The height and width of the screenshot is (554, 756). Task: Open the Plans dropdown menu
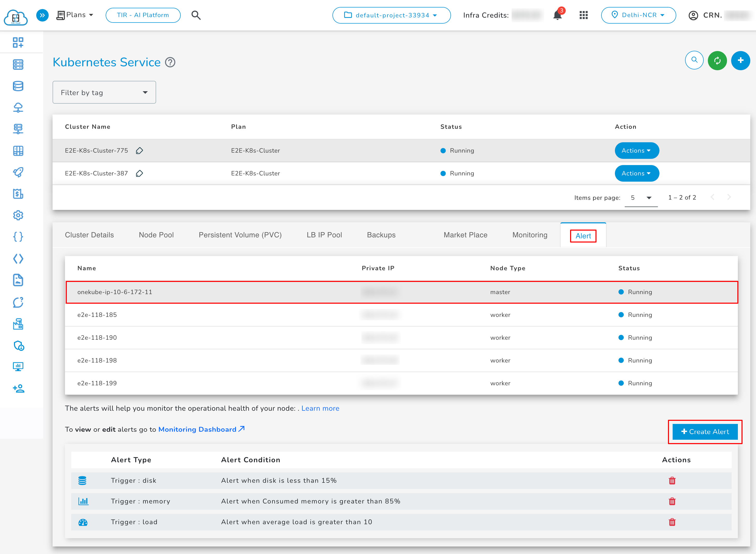point(75,15)
